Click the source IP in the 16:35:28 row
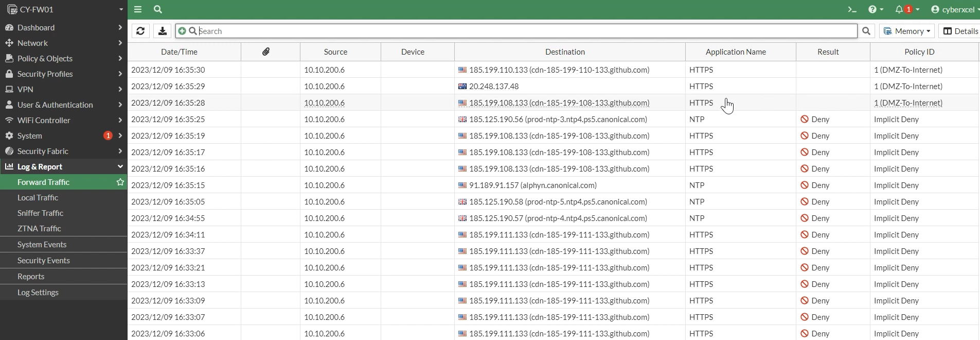Image resolution: width=980 pixels, height=340 pixels. click(324, 103)
